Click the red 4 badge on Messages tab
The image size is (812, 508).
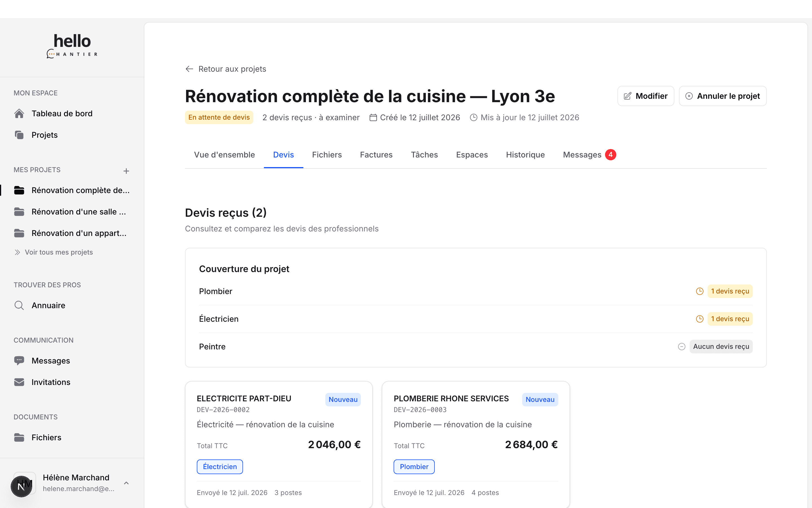pyautogui.click(x=610, y=155)
